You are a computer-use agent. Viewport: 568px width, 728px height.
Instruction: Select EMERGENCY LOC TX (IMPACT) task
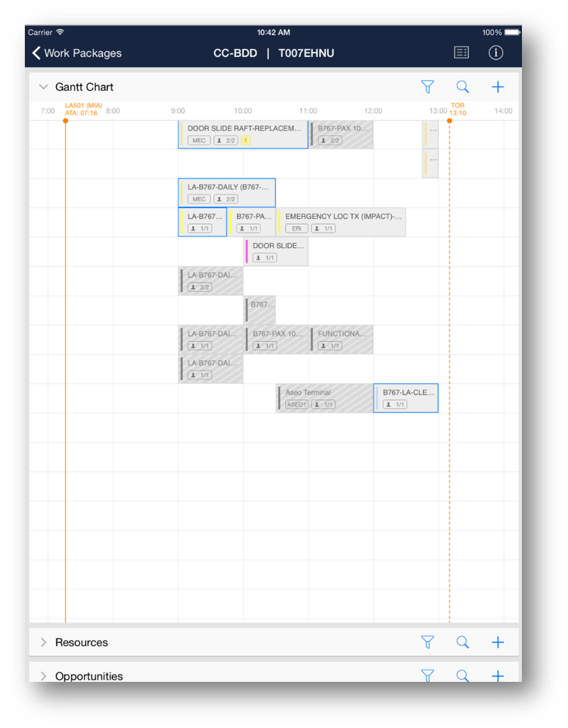341,222
